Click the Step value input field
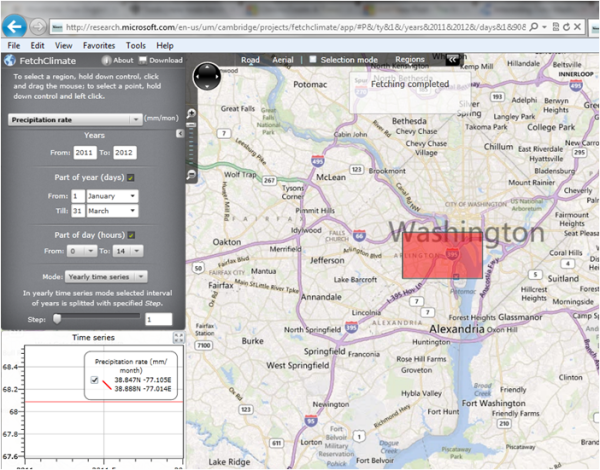This screenshot has width=600, height=470. point(159,319)
